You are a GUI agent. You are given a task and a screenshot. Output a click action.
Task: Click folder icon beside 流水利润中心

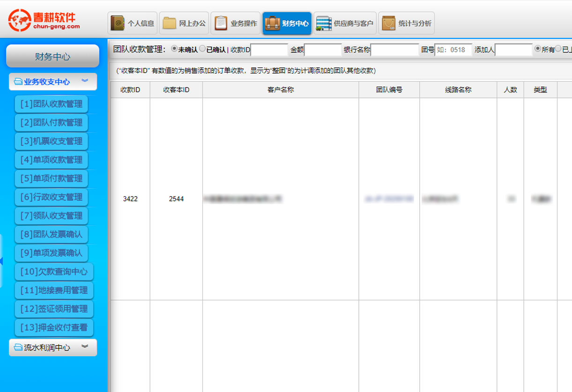point(18,348)
